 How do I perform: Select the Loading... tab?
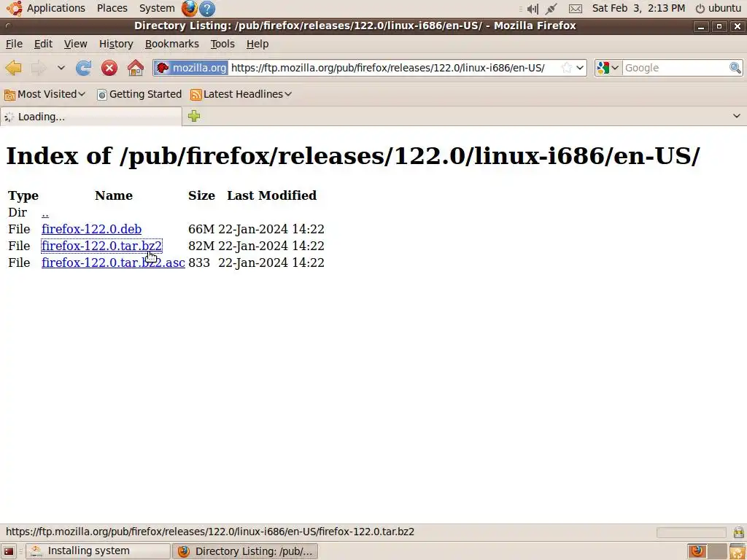coord(90,117)
